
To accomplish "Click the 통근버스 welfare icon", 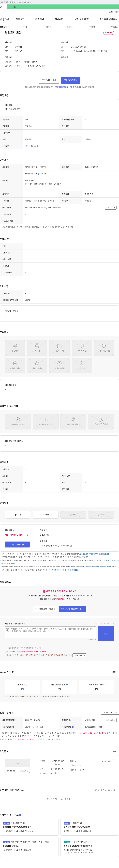I will (15, 348).
